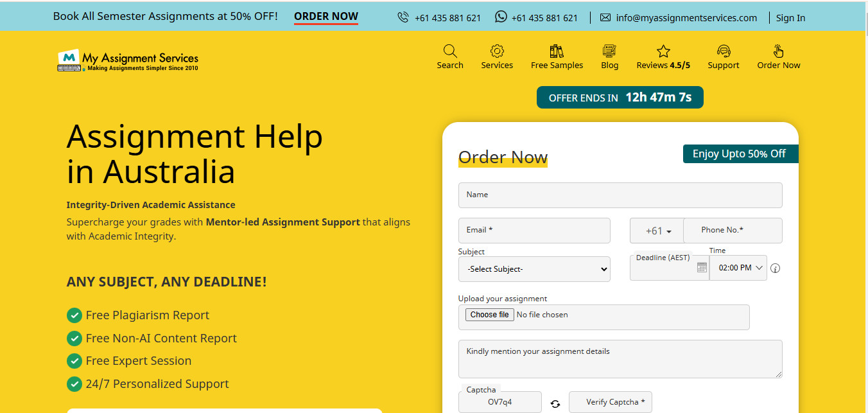The width and height of the screenshot is (868, 413).
Task: Expand the Select Subject dropdown
Action: [534, 269]
